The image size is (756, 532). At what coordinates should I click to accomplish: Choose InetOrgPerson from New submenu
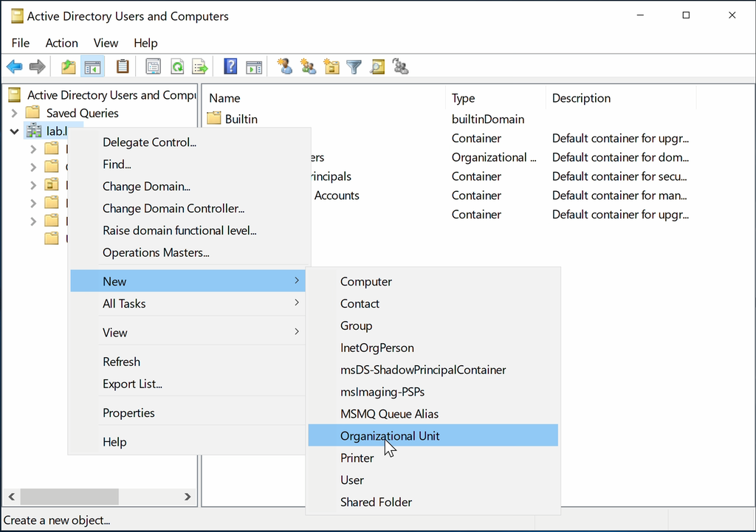[377, 348]
